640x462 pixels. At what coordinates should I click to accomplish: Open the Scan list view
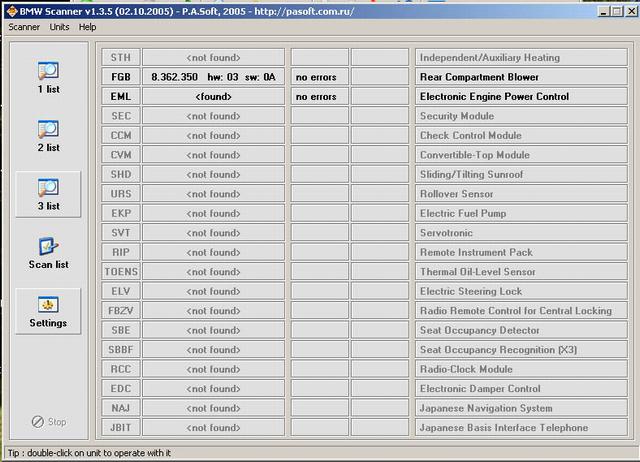tap(48, 253)
